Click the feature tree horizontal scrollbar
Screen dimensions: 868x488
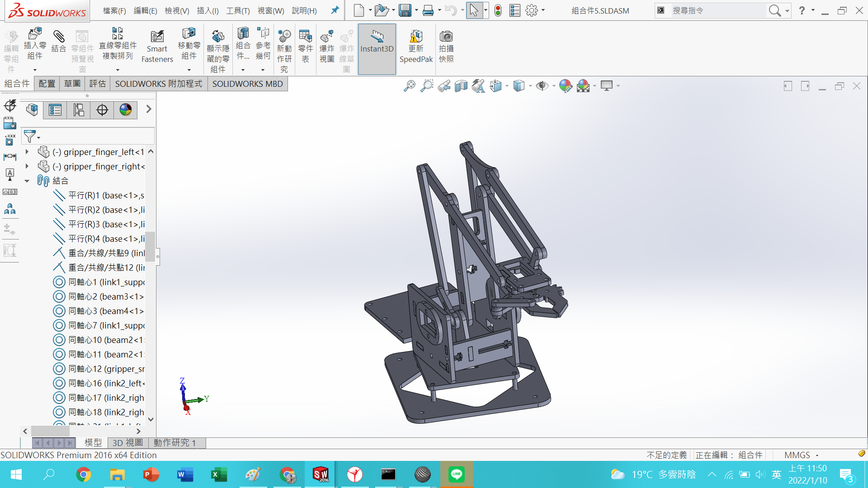[51, 431]
